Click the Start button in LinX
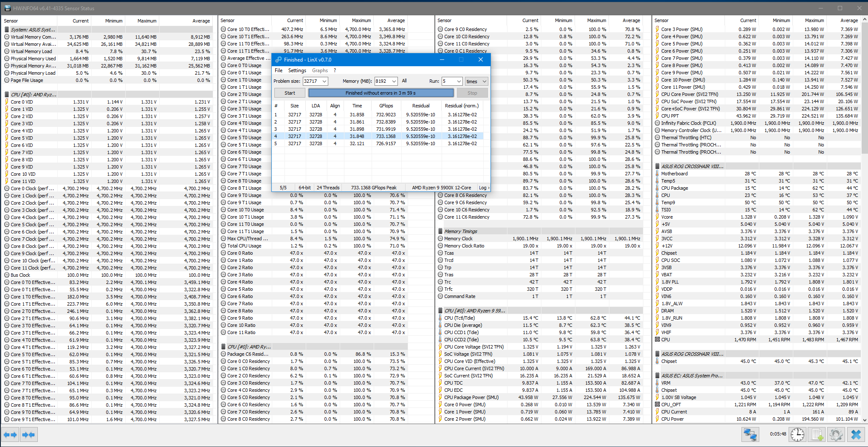868x447 pixels. coord(290,93)
